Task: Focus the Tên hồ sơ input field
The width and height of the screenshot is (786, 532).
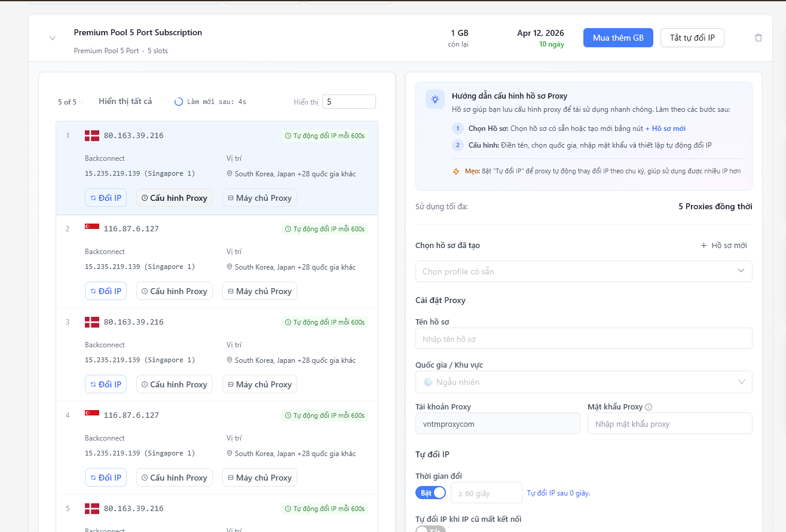Action: (583, 339)
